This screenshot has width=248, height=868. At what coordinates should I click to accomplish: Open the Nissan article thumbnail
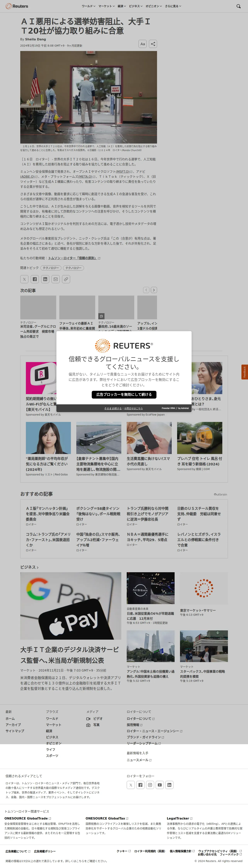coord(151,588)
